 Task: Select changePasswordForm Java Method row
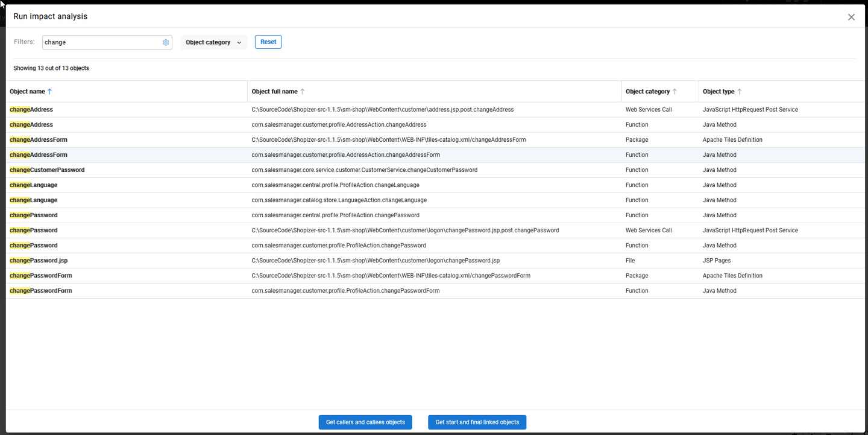41,291
